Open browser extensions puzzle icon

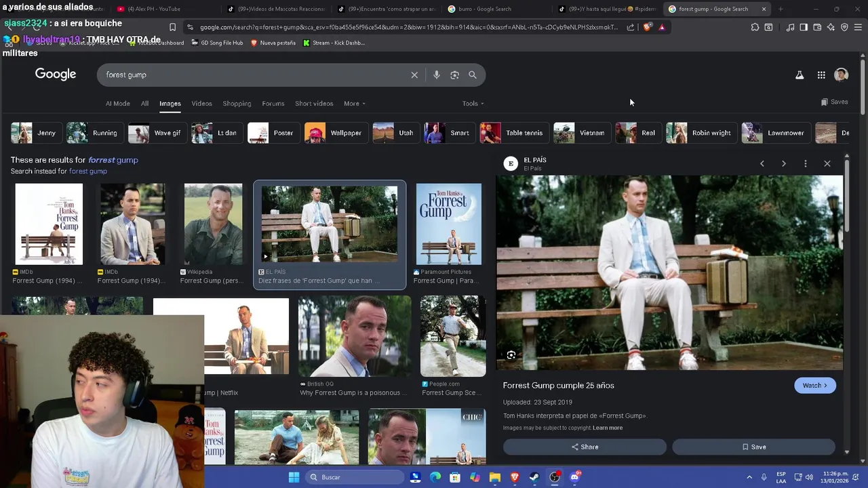[755, 27]
